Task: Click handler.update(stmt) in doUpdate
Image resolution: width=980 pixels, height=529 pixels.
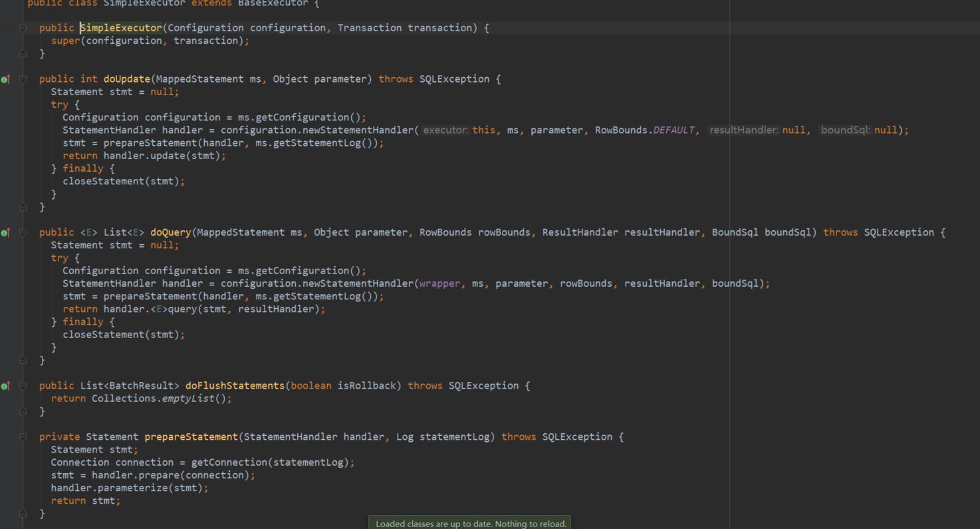Action: click(162, 156)
